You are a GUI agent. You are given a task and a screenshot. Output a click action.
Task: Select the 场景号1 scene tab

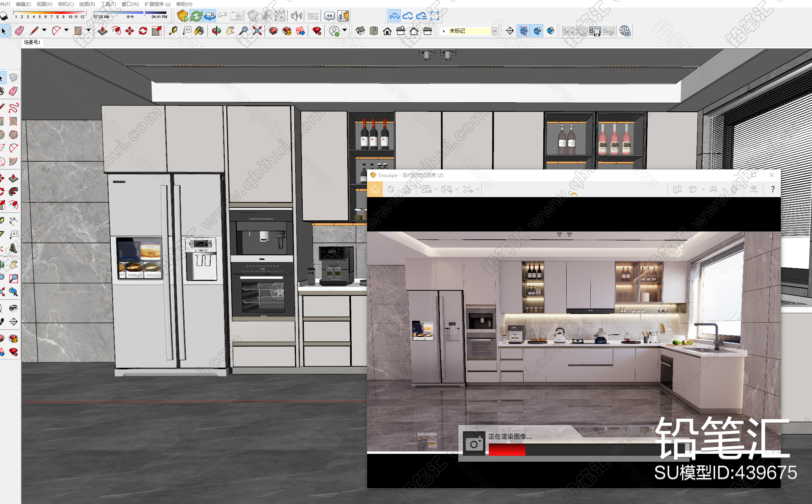coord(32,42)
